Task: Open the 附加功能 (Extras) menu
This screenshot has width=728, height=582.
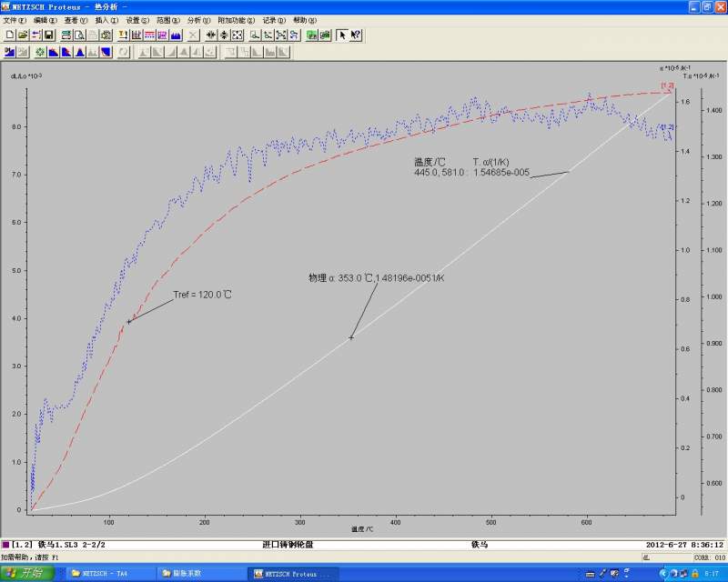Action: click(237, 20)
